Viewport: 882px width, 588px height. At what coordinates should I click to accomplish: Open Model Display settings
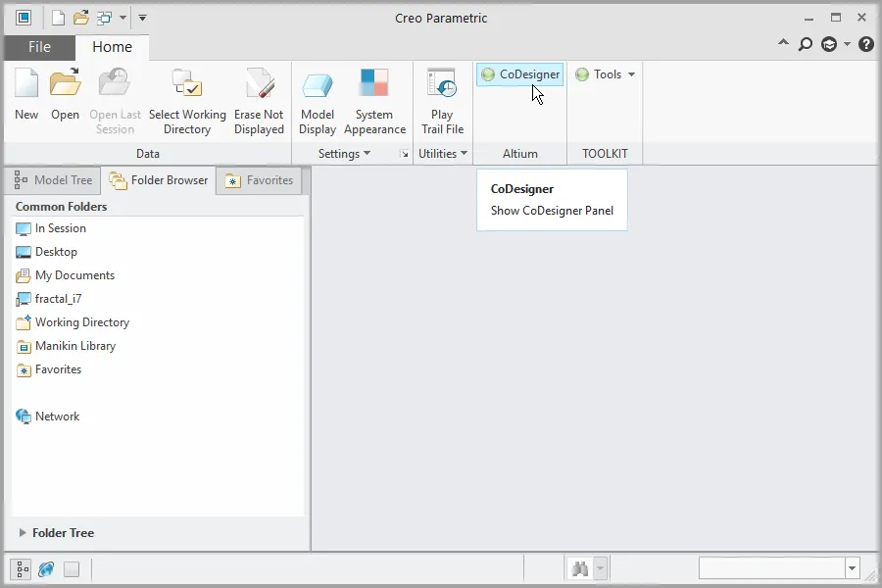click(318, 101)
